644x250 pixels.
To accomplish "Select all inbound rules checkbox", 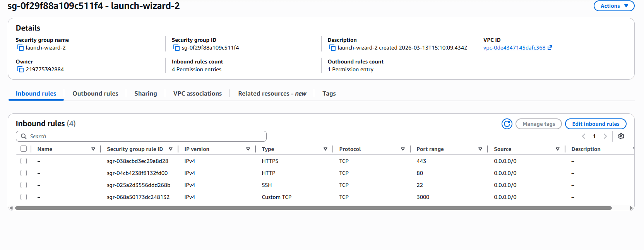I will coord(24,149).
